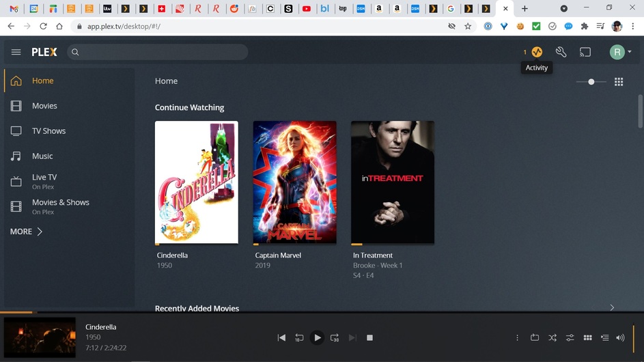Open Recently Added Movies heading

click(197, 308)
